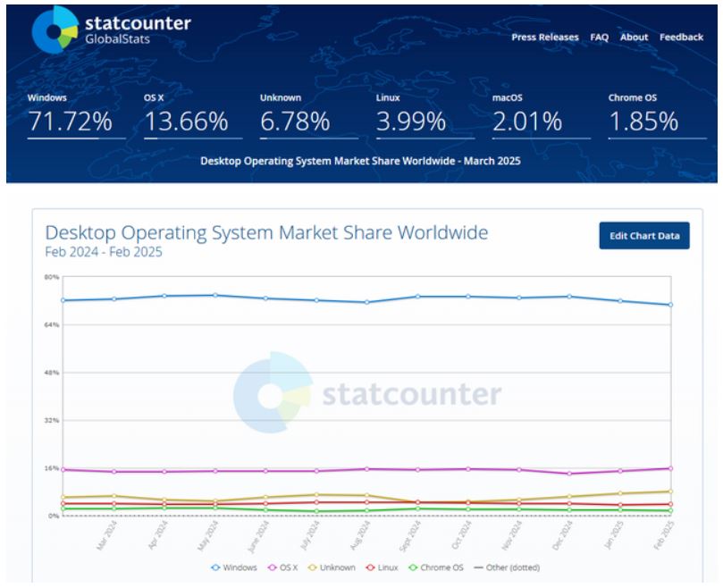Click the Windows data point for Feb 2025
The height and width of the screenshot is (588, 723).
coord(670,305)
